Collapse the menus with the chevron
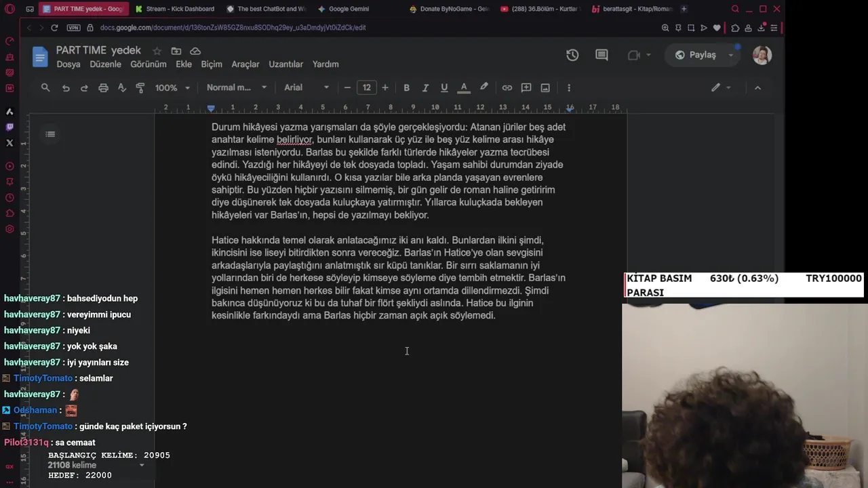Image resolution: width=868 pixels, height=488 pixels. 757,87
